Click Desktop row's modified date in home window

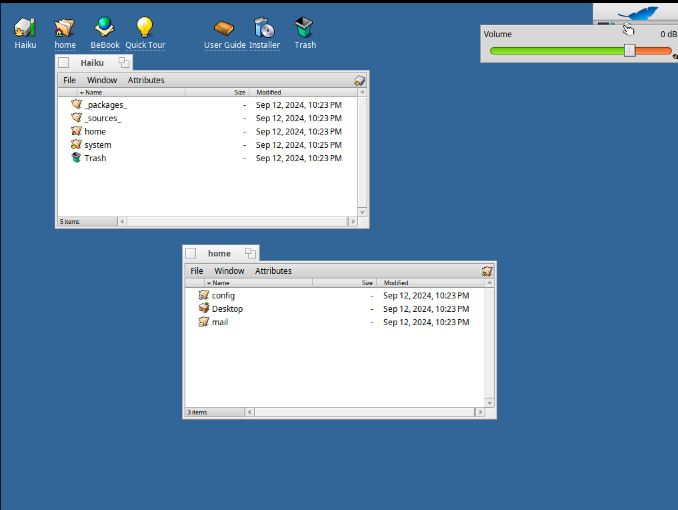pos(426,309)
